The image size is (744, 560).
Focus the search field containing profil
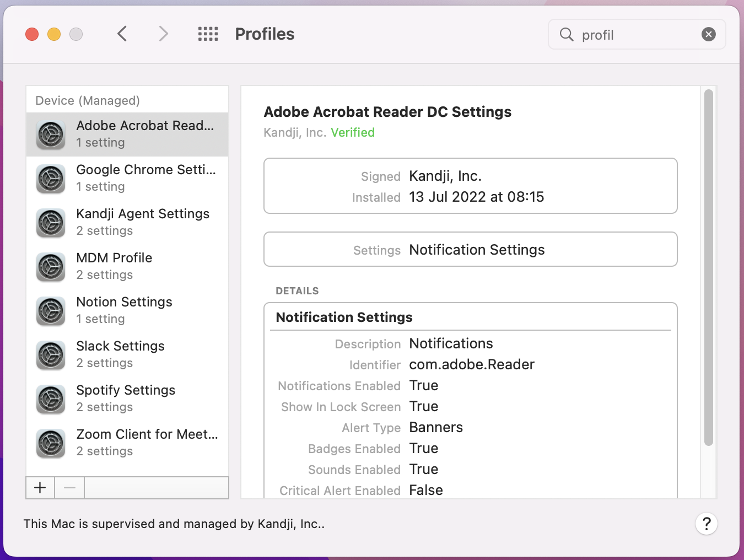[x=637, y=35]
